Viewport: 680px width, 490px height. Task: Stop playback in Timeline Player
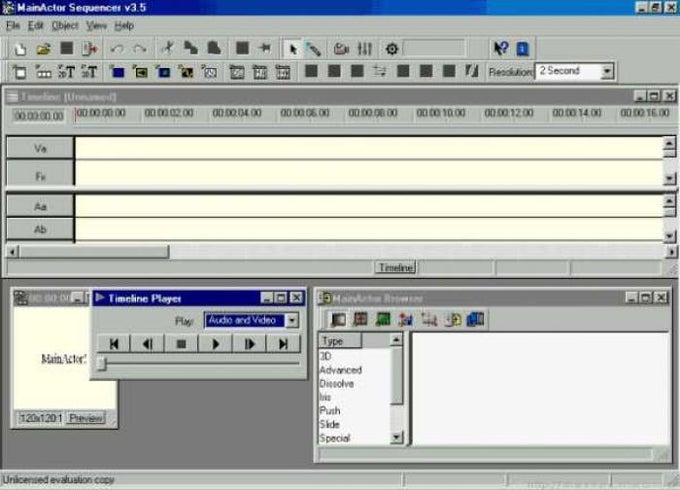coord(181,344)
